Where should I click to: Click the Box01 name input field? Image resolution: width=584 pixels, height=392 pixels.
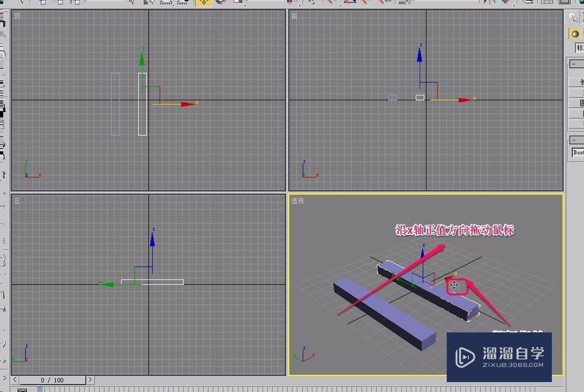[578, 152]
